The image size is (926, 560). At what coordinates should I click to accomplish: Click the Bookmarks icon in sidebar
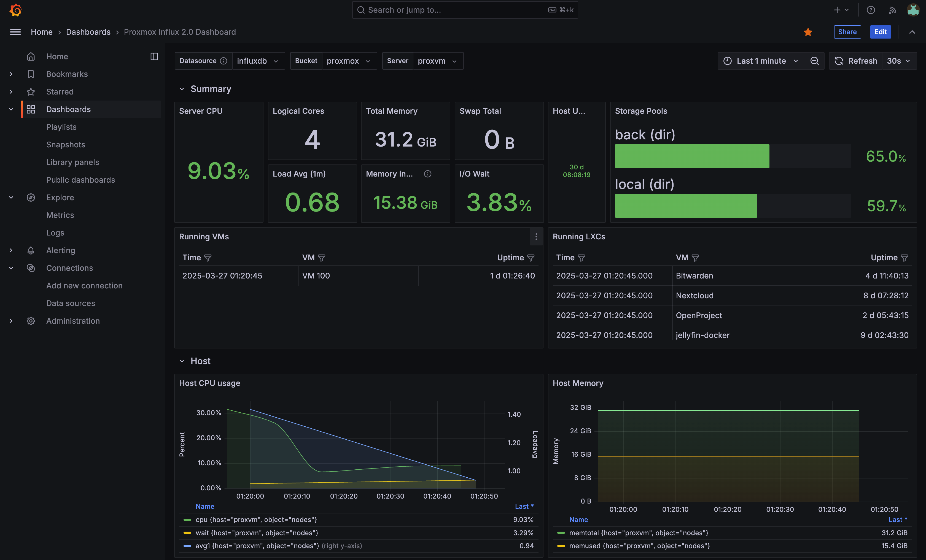pos(31,74)
